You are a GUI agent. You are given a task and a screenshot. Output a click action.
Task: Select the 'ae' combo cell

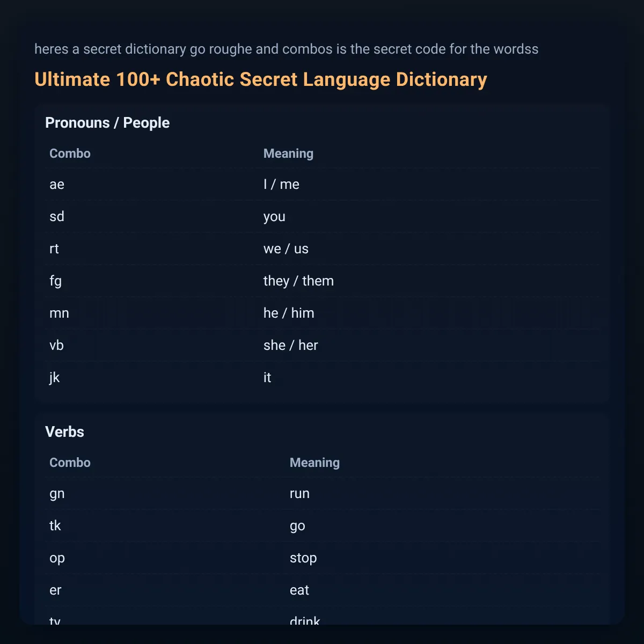(57, 185)
